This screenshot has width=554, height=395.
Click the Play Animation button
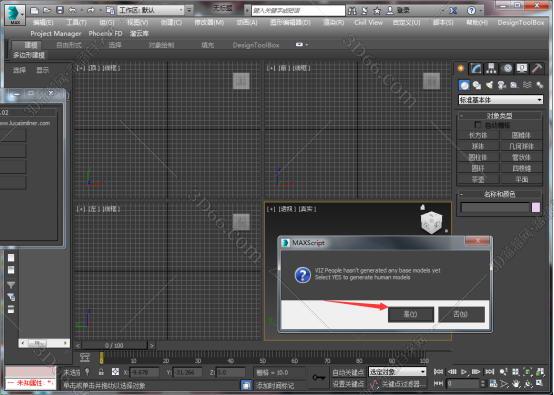463,372
